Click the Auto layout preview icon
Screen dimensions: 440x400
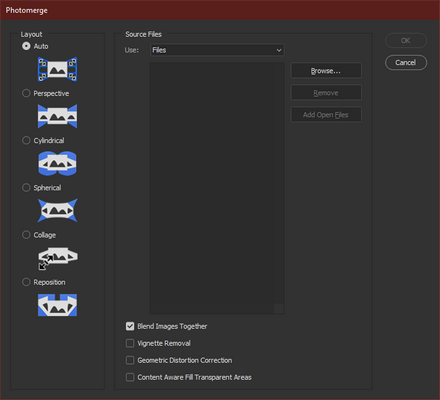pyautogui.click(x=57, y=69)
